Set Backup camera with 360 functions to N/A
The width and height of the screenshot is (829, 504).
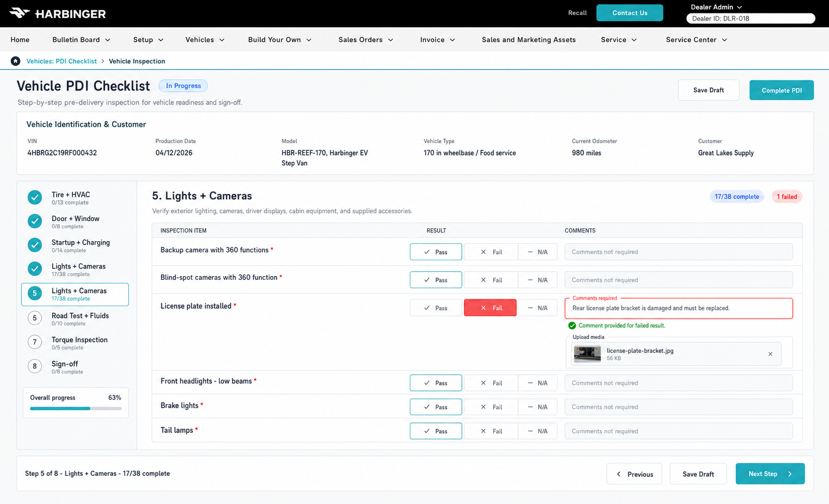coord(537,252)
